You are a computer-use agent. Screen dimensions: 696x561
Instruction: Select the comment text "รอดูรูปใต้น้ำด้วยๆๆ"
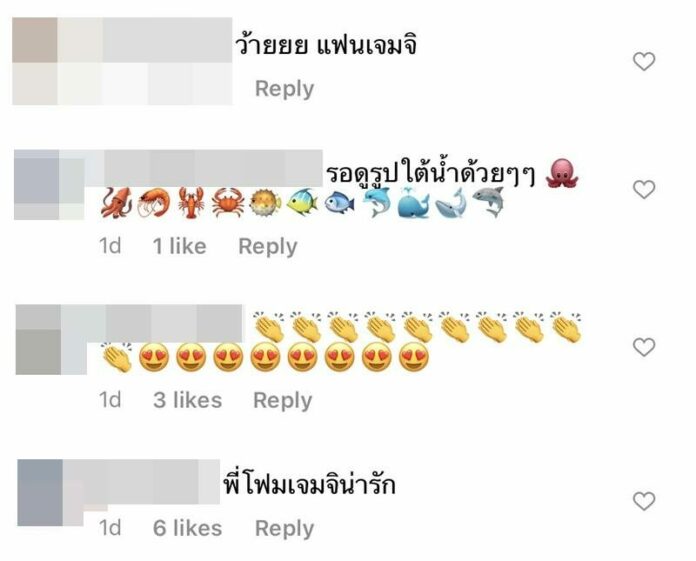click(x=430, y=174)
